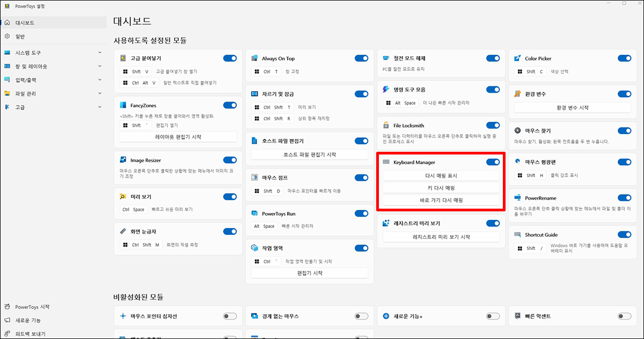The image size is (644, 339).
Task: Open 피드백 보내기 in sidebar
Action: click(54, 334)
